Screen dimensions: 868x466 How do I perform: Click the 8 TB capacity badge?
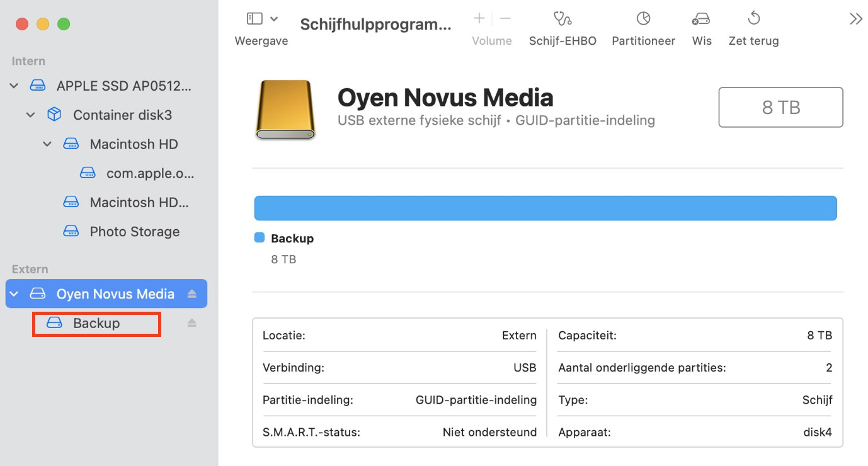point(780,107)
